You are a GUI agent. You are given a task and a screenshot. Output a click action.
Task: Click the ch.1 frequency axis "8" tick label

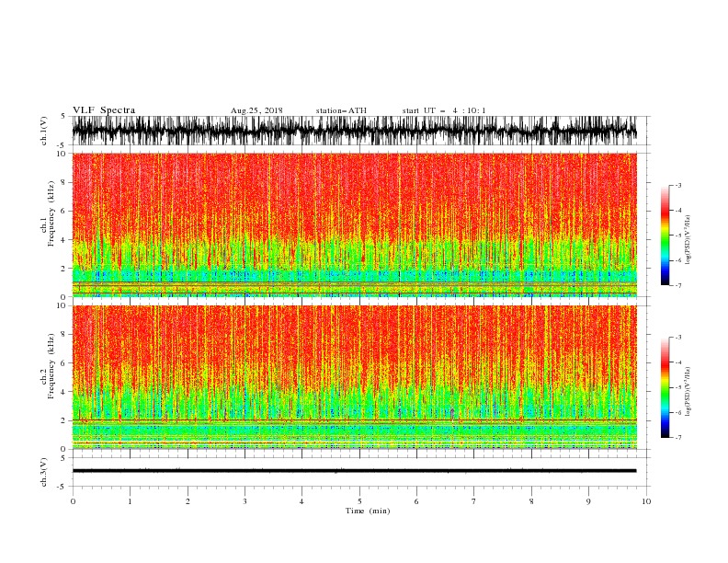63,182
